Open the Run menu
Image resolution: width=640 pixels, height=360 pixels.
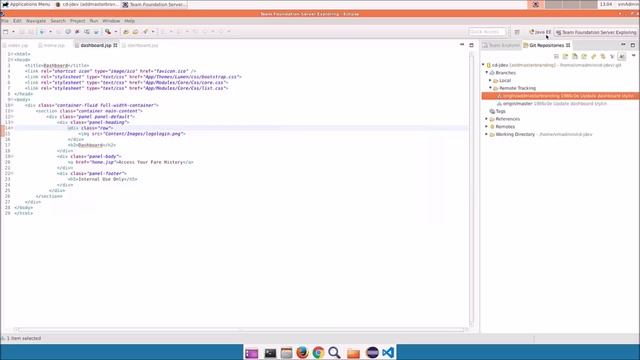point(94,21)
